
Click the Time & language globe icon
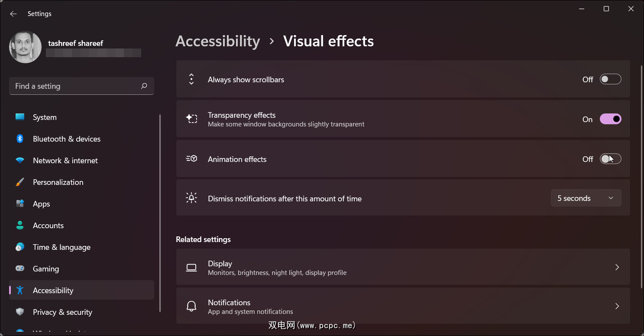point(20,247)
